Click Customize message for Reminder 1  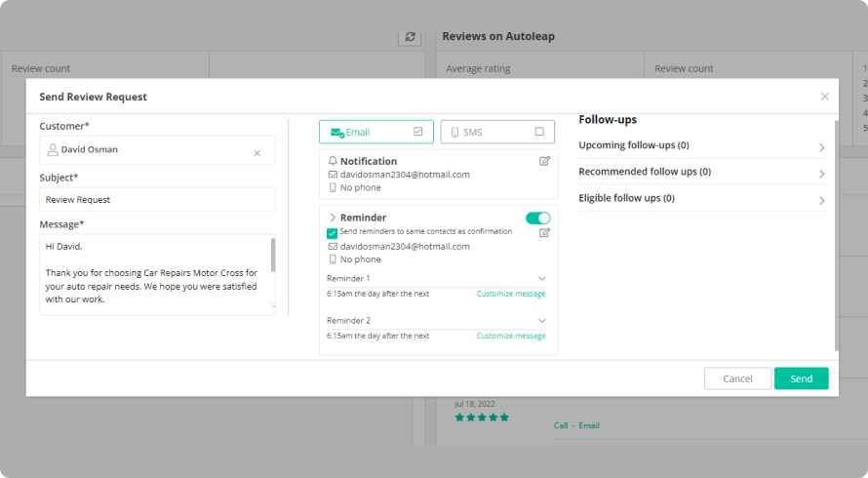tap(511, 294)
